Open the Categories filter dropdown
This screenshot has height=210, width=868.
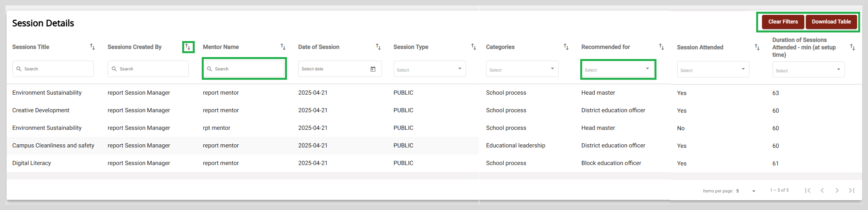coord(522,69)
